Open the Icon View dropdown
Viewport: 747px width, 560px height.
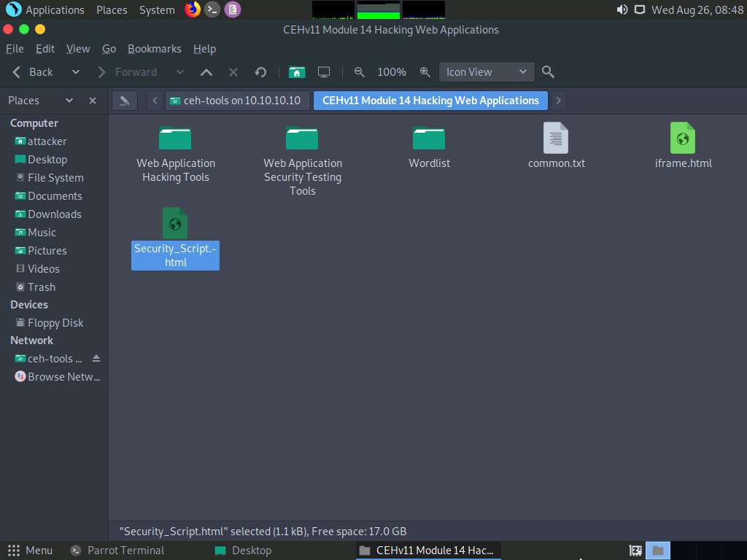[486, 71]
